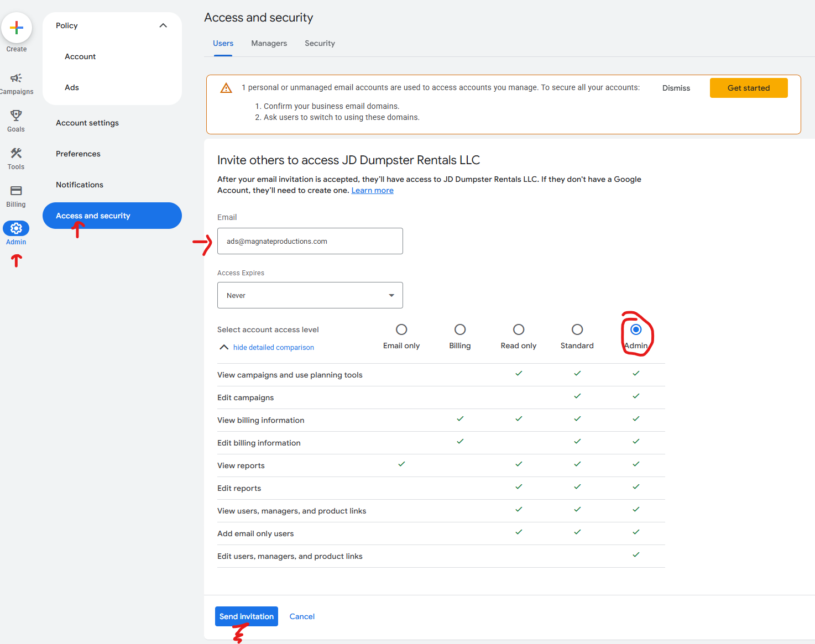Open Admin gear icon
The height and width of the screenshot is (644, 815).
point(16,228)
